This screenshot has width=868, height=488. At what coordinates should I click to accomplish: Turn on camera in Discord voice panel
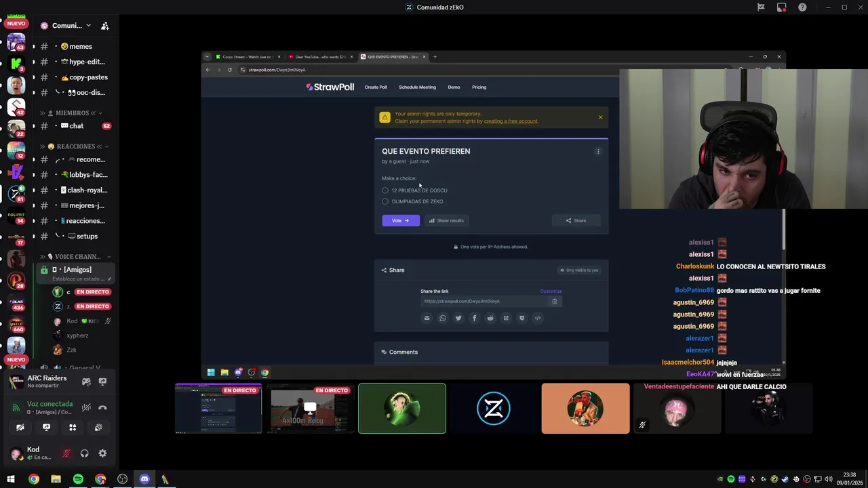20,428
